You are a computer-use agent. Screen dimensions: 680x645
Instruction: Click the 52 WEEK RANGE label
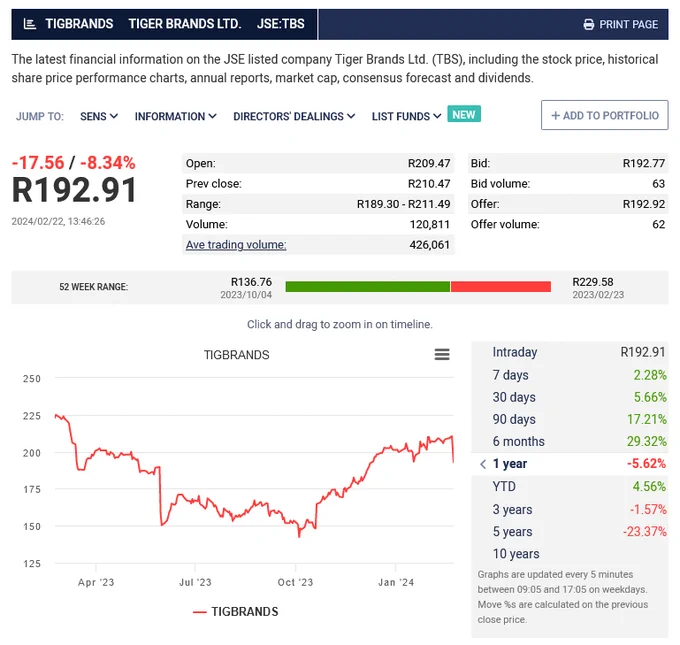(x=94, y=287)
